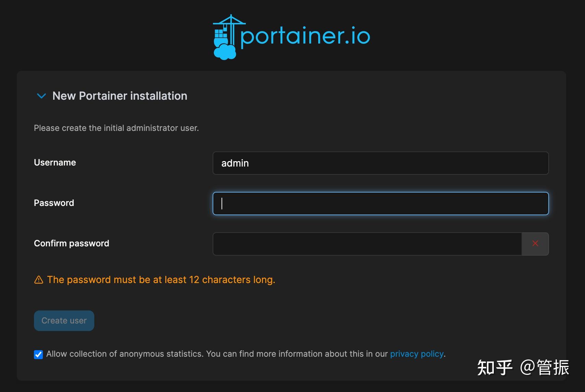Viewport: 585px width, 392px height.
Task: Collapse the New Portainer installation section
Action: pos(41,96)
